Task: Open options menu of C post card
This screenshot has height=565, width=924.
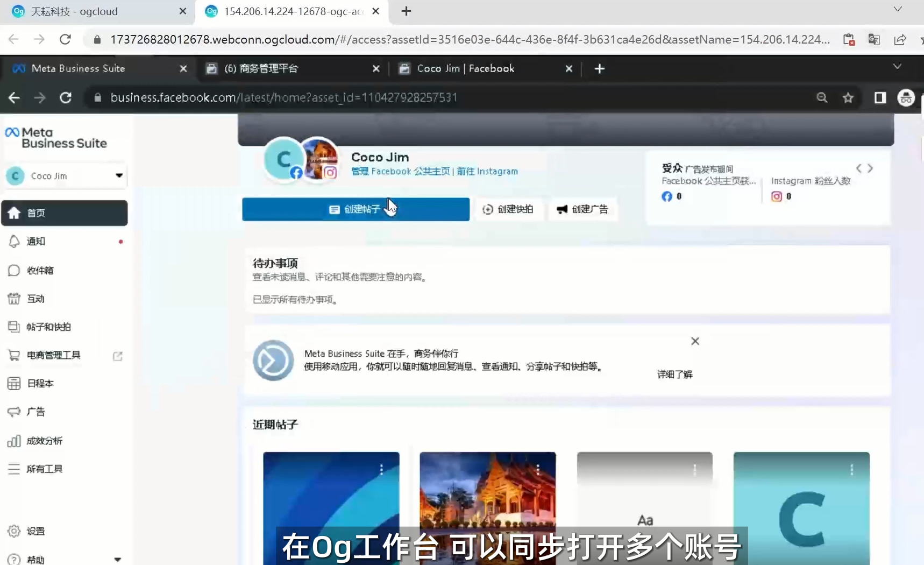Action: tap(851, 470)
